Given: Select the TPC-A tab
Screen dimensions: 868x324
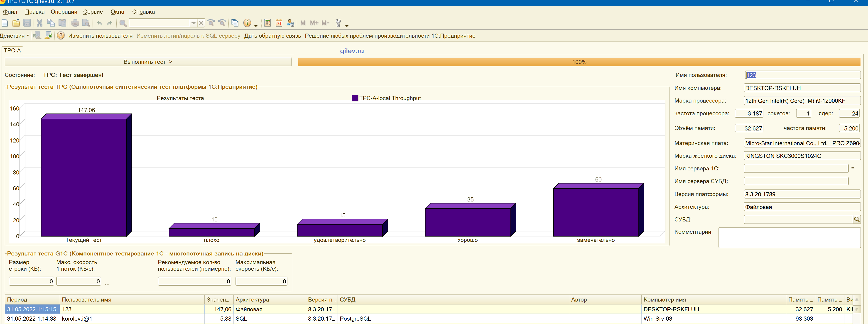Looking at the screenshot, I should (x=12, y=50).
